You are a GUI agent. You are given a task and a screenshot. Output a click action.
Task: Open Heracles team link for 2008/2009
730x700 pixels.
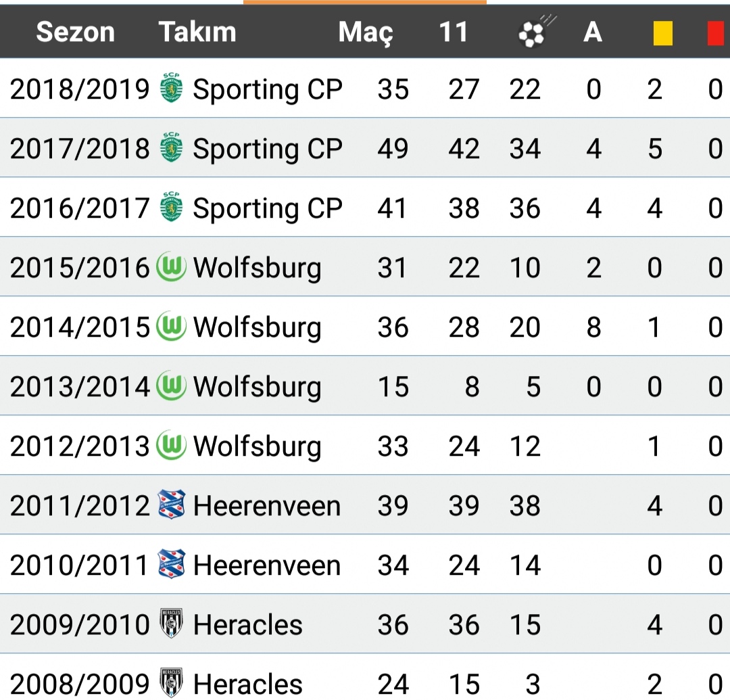pyautogui.click(x=247, y=684)
